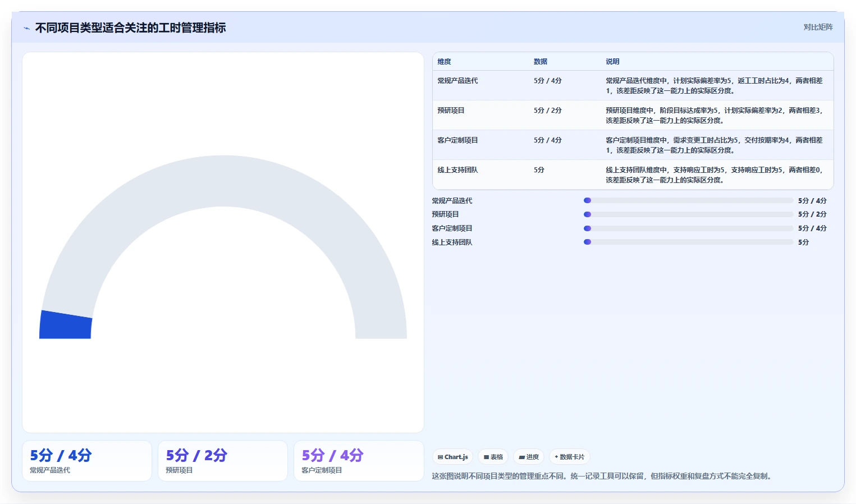
Task: Click 线上支持团队 label in the progress list
Action: click(452, 242)
